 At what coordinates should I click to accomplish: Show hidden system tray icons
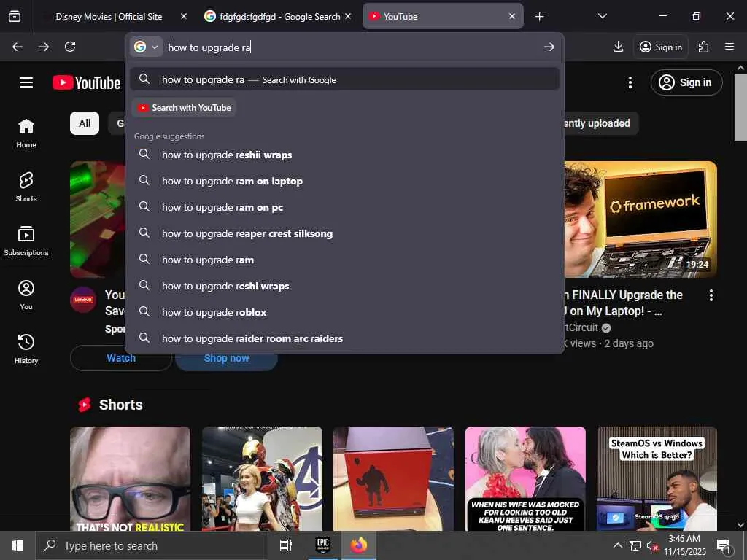coord(617,545)
